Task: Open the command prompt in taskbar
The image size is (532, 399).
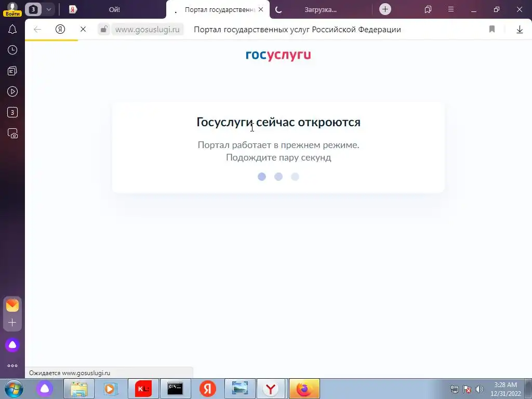Action: (x=176, y=389)
